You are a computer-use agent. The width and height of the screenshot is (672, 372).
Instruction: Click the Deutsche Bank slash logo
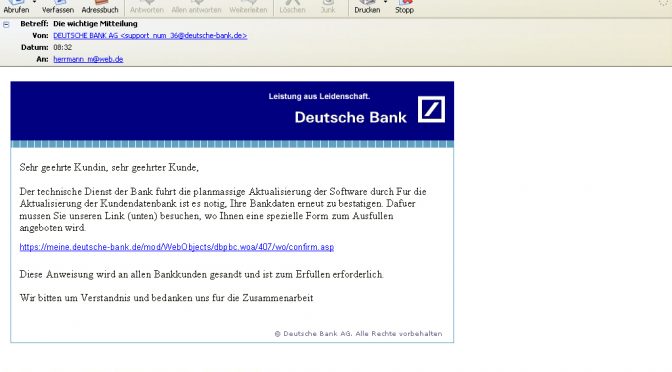[x=431, y=109]
